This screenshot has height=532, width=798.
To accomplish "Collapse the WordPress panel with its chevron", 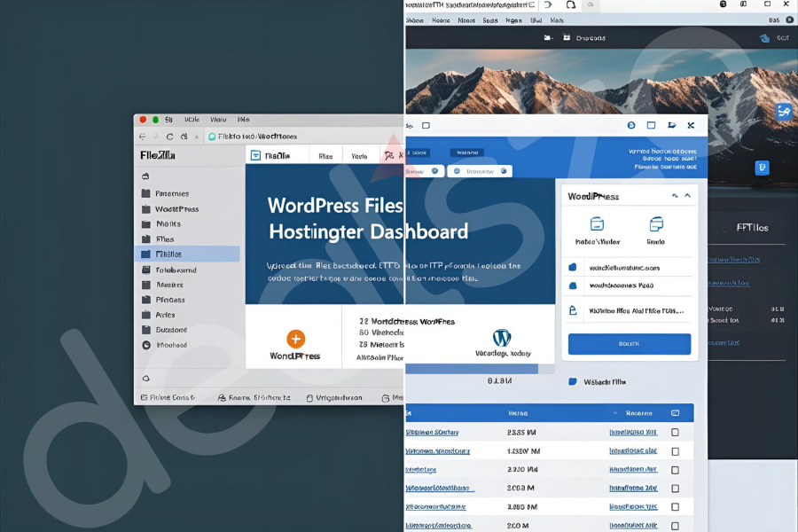I will (x=687, y=195).
